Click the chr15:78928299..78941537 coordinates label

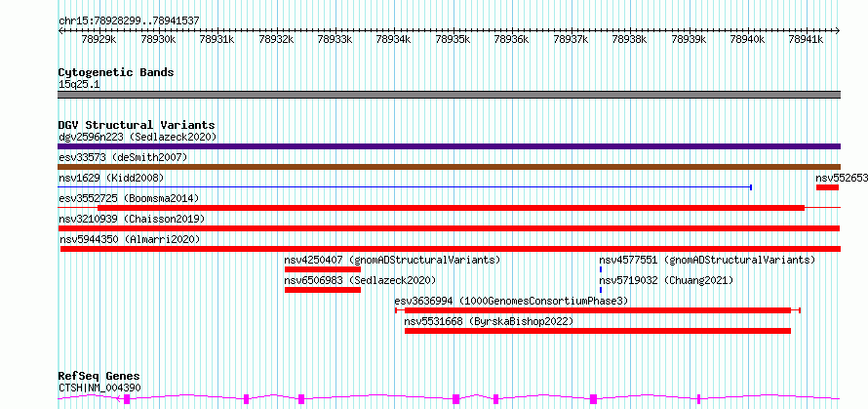(129, 21)
